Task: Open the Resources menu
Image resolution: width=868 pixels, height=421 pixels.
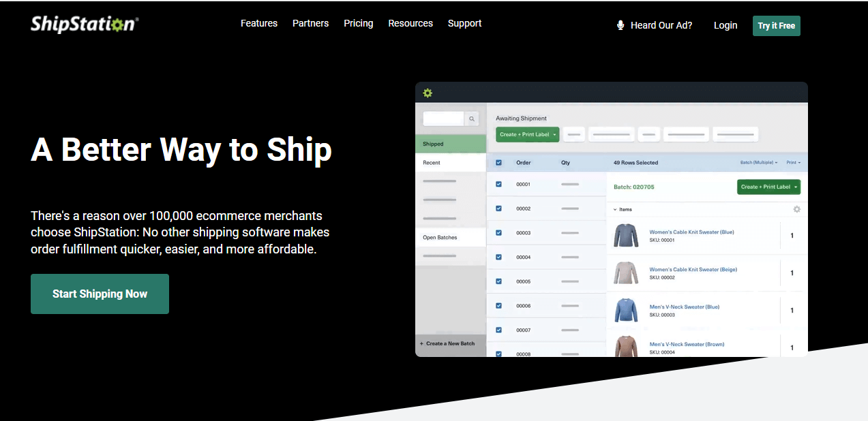Action: [410, 23]
